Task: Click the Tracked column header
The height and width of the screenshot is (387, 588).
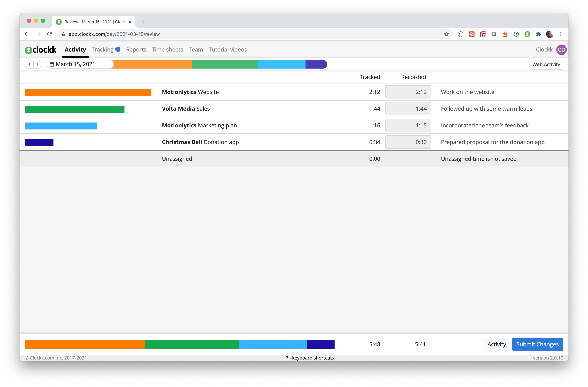Action: pos(370,77)
